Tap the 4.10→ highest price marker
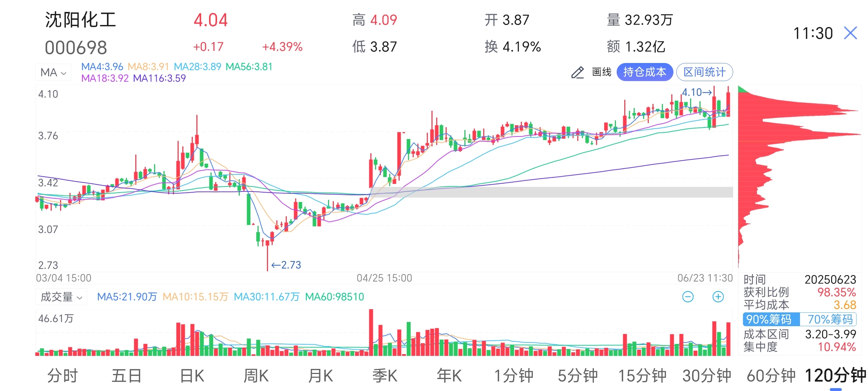This screenshot has height=391, width=868. 697,92
